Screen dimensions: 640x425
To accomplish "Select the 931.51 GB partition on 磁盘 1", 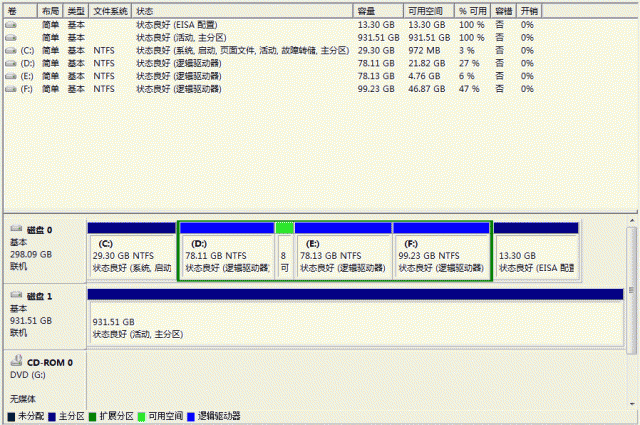I will tap(355, 317).
